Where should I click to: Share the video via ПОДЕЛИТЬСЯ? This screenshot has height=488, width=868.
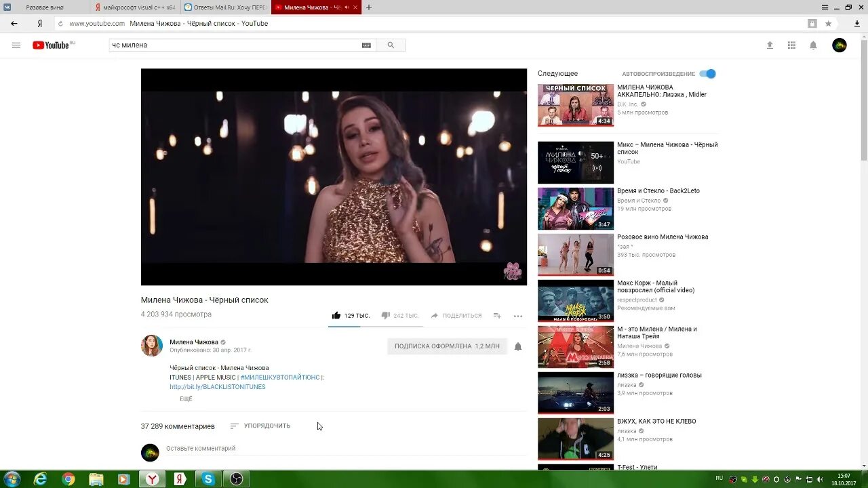point(456,316)
